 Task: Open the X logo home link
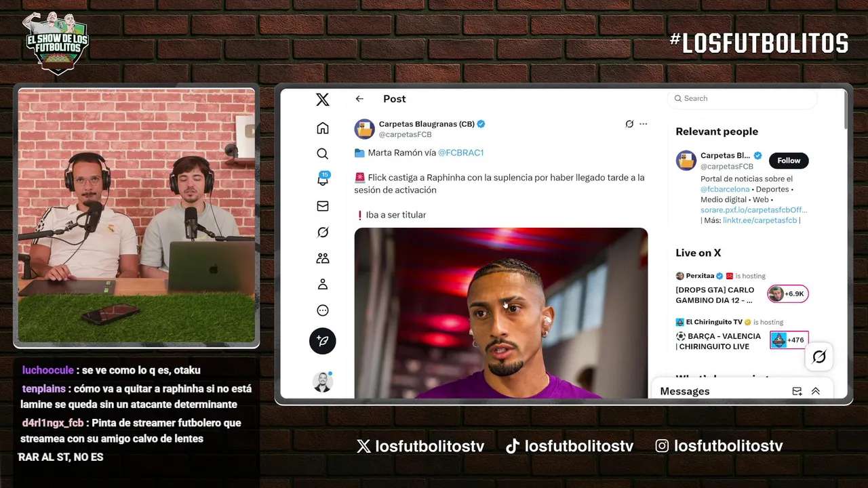(x=323, y=100)
